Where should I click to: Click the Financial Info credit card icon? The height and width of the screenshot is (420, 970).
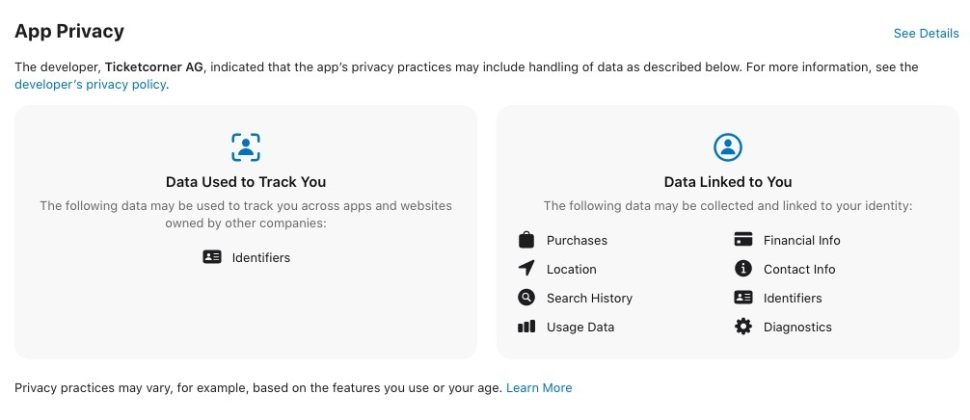click(x=743, y=240)
